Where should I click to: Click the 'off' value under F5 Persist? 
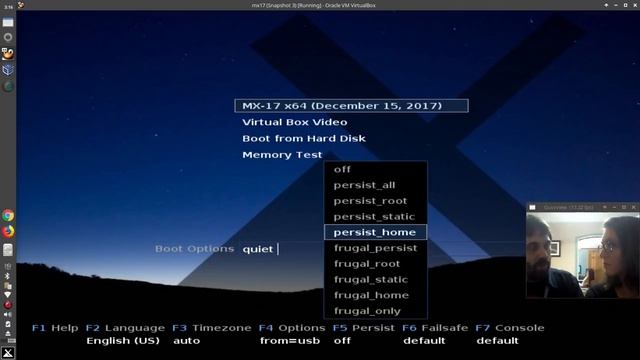coord(342,340)
